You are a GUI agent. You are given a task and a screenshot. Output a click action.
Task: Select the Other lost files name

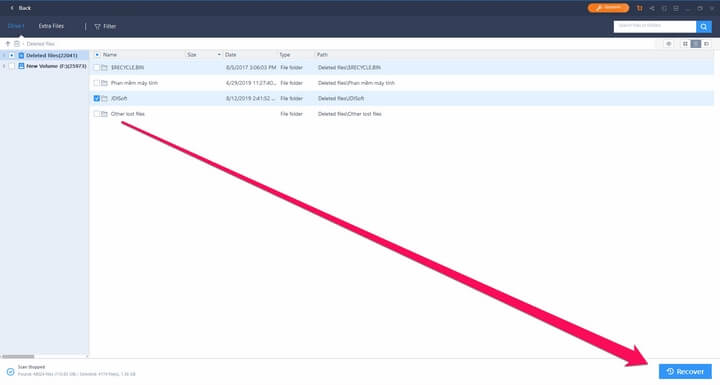(128, 114)
